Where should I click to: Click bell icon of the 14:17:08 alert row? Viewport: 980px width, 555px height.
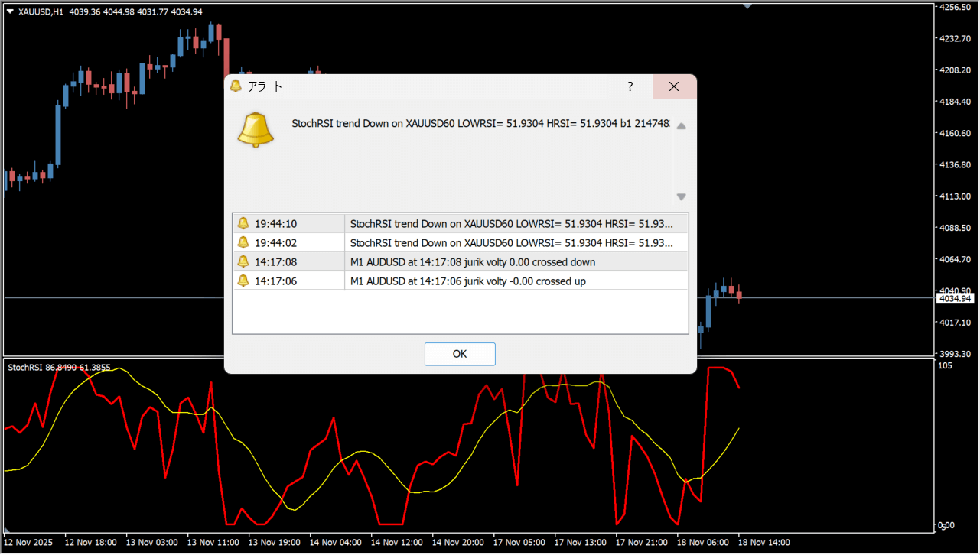pyautogui.click(x=243, y=261)
